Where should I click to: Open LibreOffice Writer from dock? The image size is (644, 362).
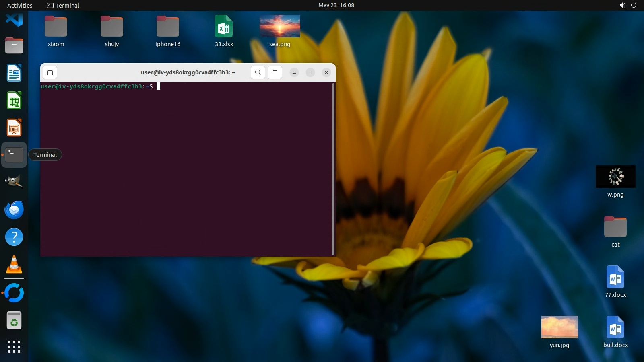coord(14,73)
